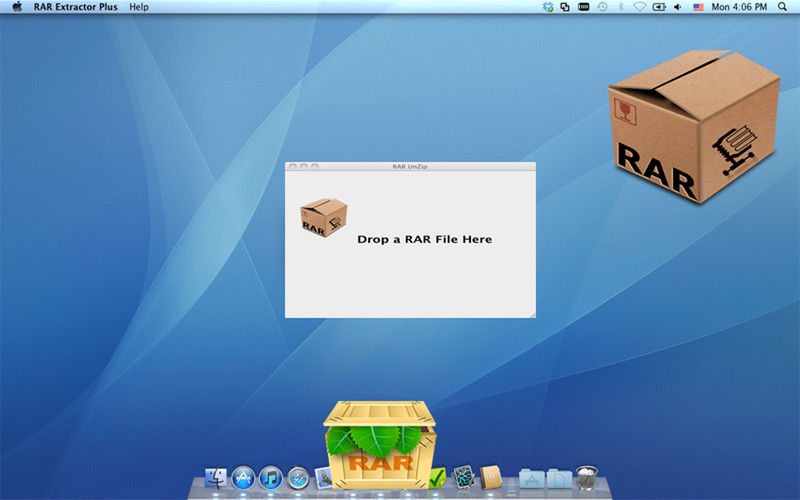Click the RAR UnZip window title bar
800x500 pixels.
[x=410, y=166]
